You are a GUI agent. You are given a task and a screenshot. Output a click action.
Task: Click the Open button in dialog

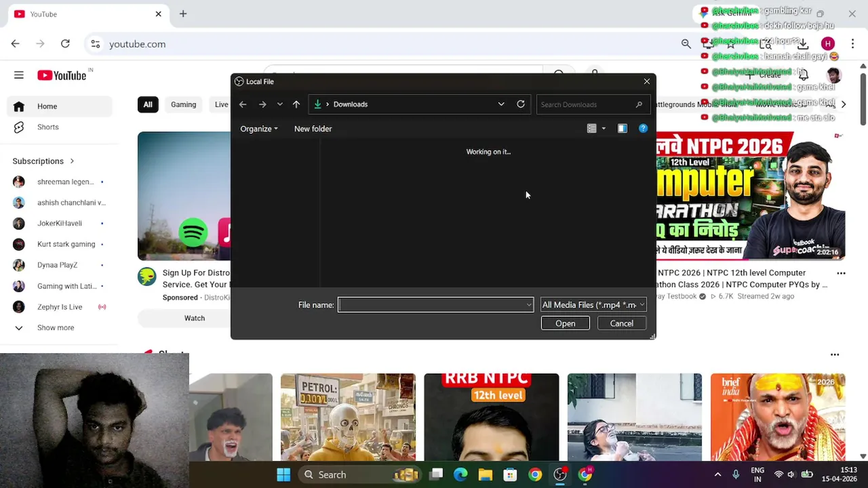coord(566,323)
